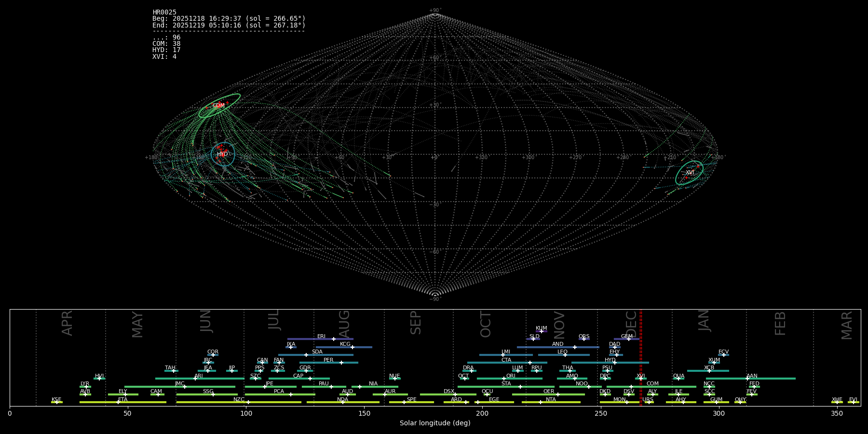Select the HR0025 title text

point(164,13)
